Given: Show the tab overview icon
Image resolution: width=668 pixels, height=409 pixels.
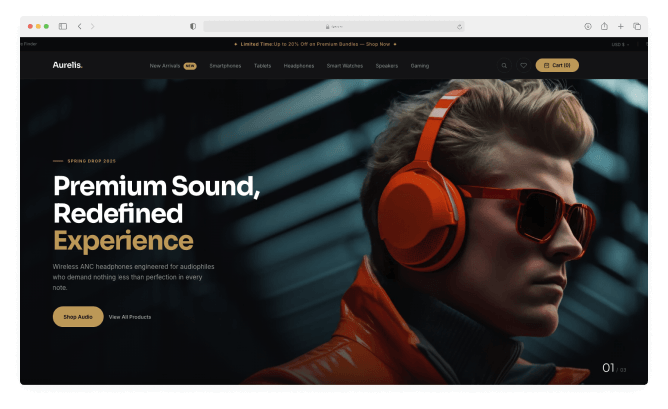Looking at the screenshot, I should click(x=637, y=26).
